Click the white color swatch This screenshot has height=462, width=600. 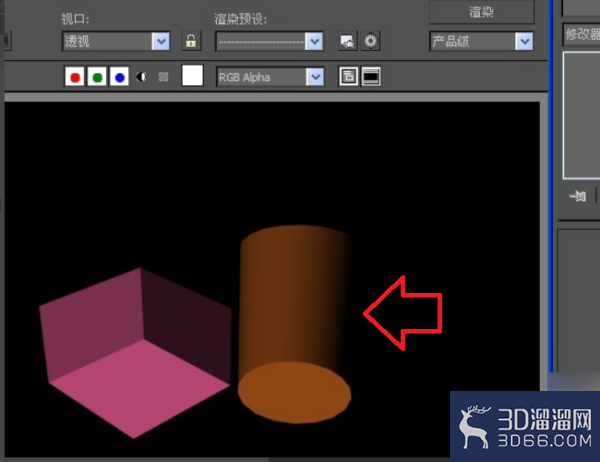[x=192, y=75]
